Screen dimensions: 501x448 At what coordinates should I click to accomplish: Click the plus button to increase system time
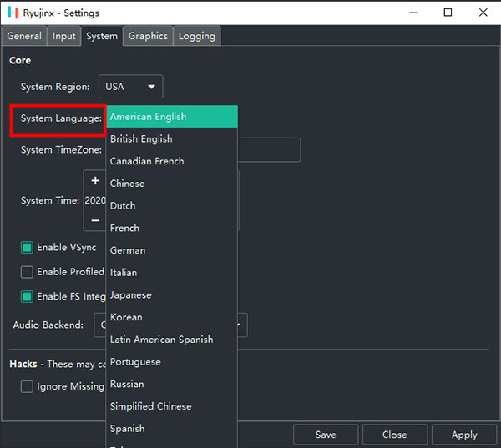pos(95,181)
